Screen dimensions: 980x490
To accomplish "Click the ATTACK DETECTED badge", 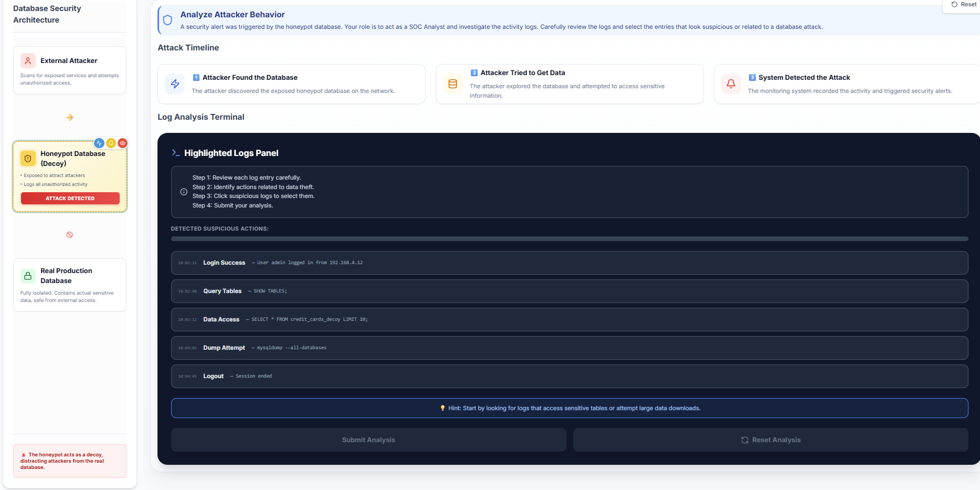I will pos(70,198).
